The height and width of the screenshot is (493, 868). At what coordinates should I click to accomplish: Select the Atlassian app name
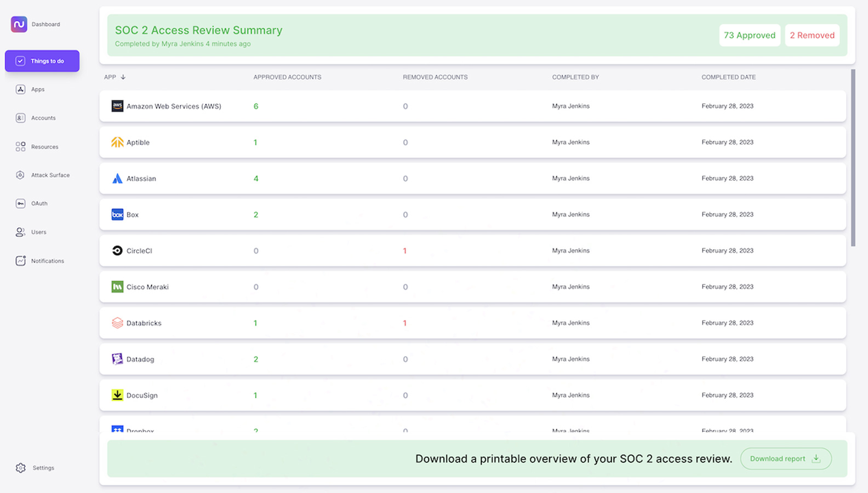point(141,179)
